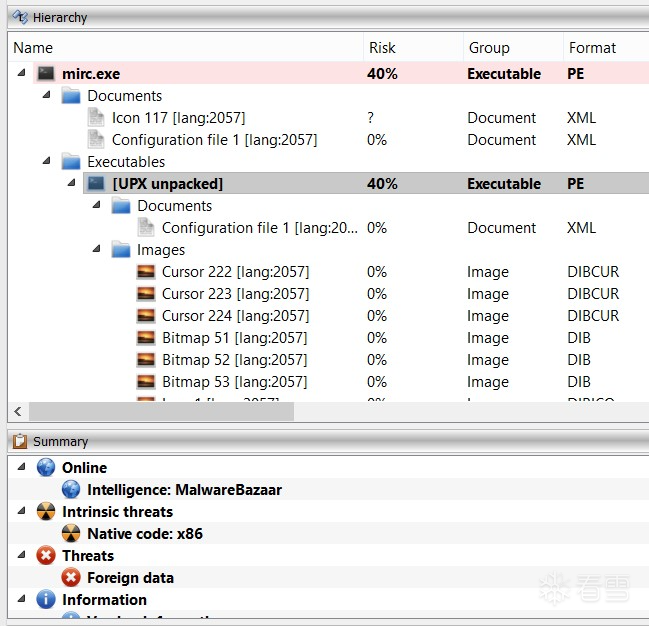Sort by the Group column header
This screenshot has width=649, height=626.
pyautogui.click(x=513, y=48)
